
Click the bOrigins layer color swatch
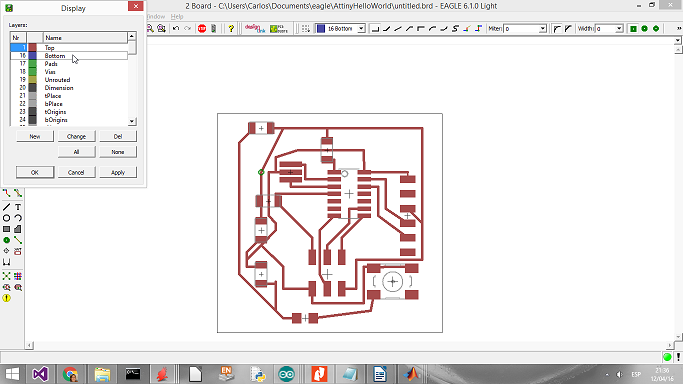click(33, 120)
